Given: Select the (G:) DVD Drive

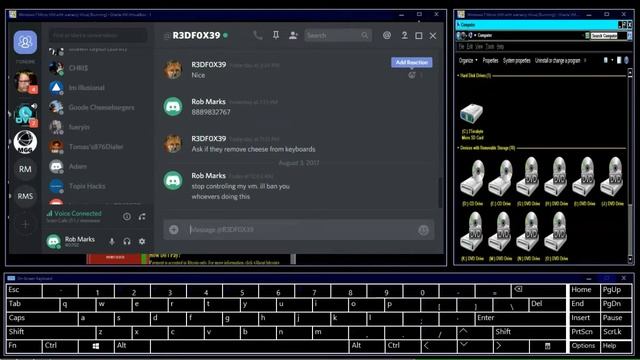Looking at the screenshot, I should click(528, 182).
